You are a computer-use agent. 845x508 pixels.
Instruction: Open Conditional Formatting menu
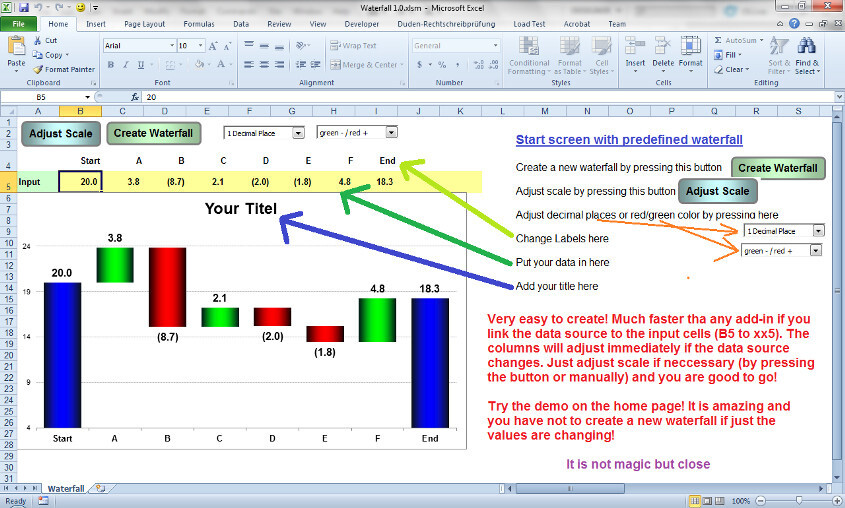coord(529,55)
